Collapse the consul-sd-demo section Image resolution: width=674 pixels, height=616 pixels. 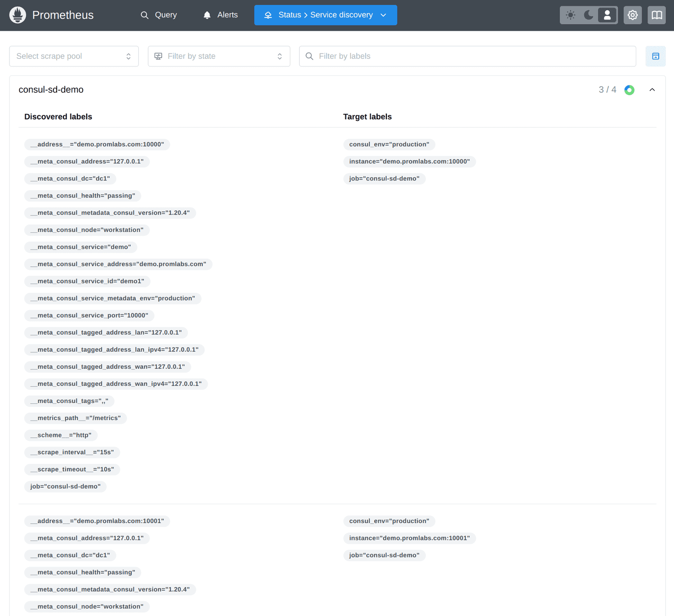pos(652,90)
